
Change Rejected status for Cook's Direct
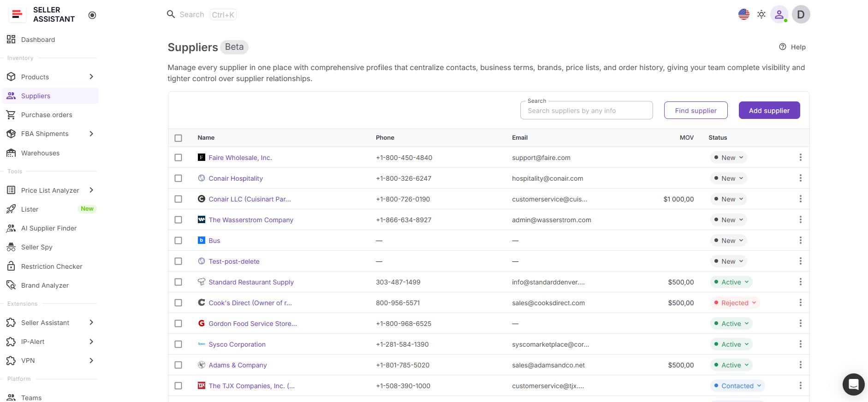point(735,303)
